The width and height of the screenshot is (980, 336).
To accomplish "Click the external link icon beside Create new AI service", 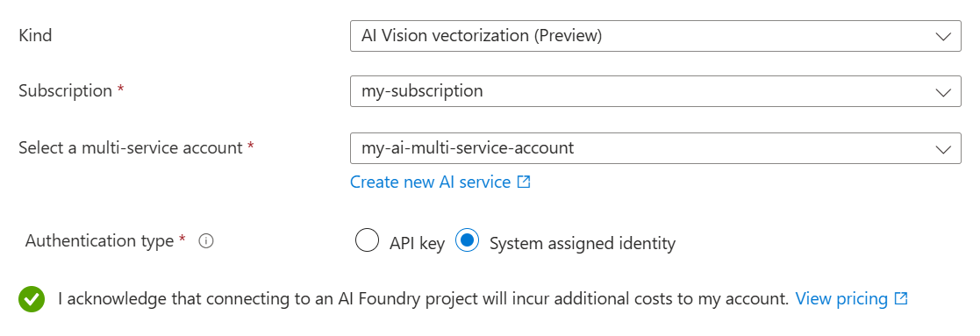I will [x=524, y=182].
